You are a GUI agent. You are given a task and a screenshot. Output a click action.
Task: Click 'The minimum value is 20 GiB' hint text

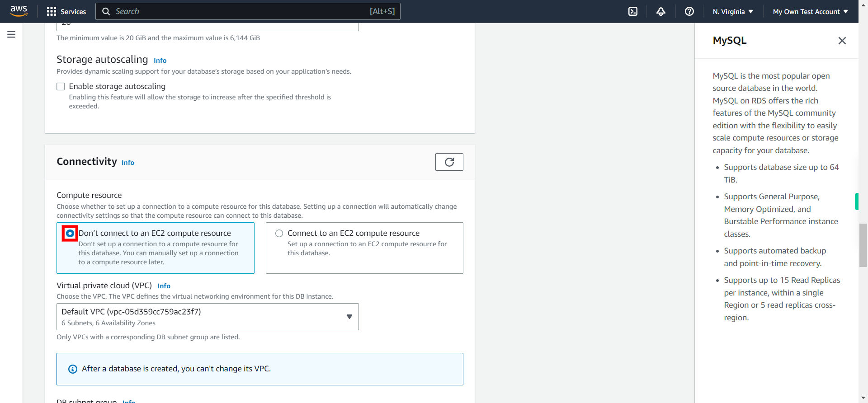158,38
